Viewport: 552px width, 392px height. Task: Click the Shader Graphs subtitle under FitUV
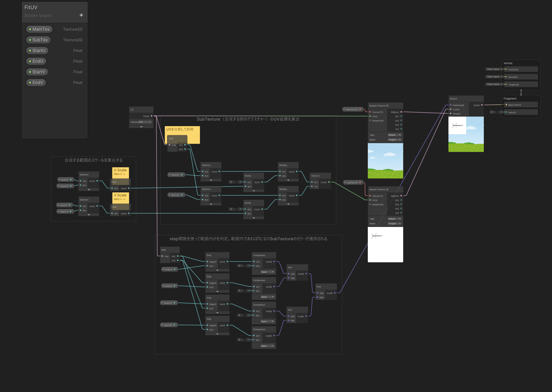38,15
